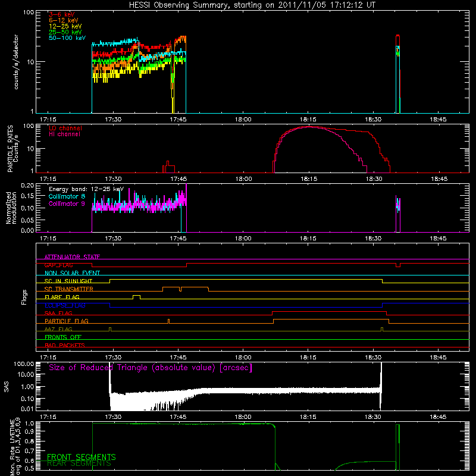This screenshot has width=476, height=476.
Task: Click the 18:15 tick under the modulation plot
Action: [x=308, y=239]
